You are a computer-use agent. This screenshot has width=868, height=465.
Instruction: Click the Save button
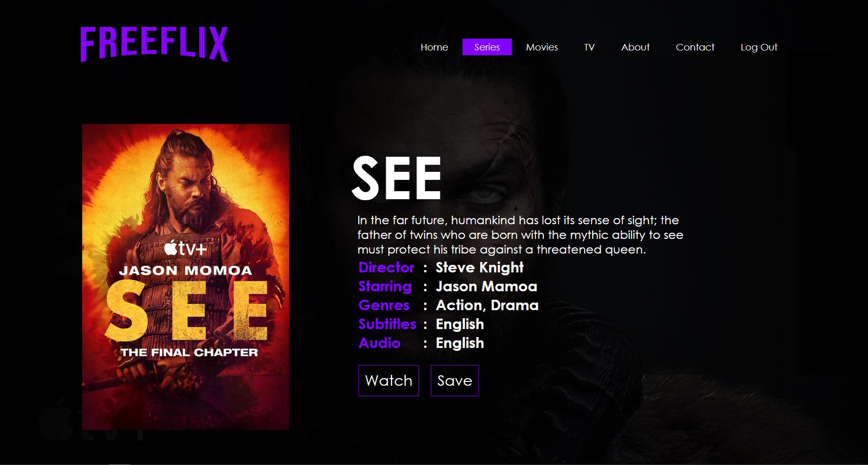[455, 380]
